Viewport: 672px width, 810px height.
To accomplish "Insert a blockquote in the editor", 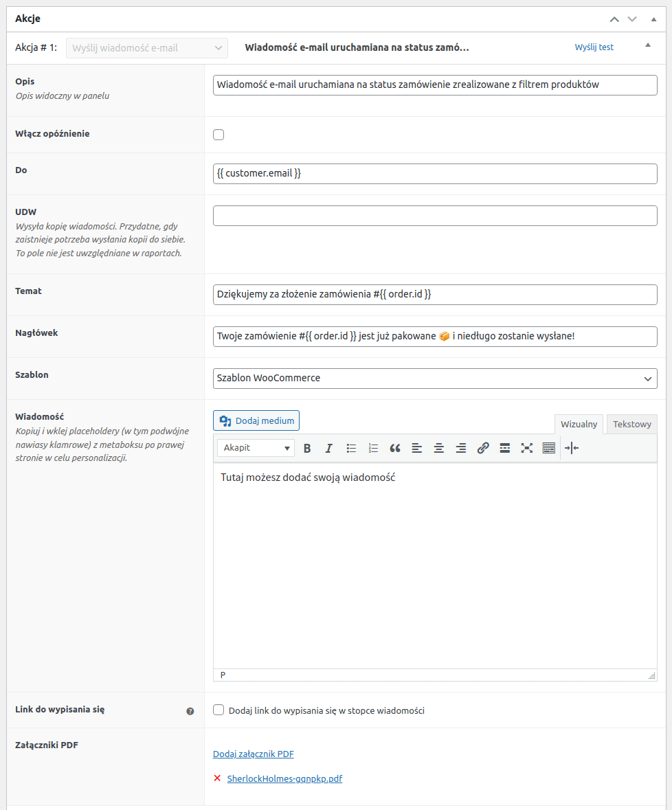I will pyautogui.click(x=395, y=448).
